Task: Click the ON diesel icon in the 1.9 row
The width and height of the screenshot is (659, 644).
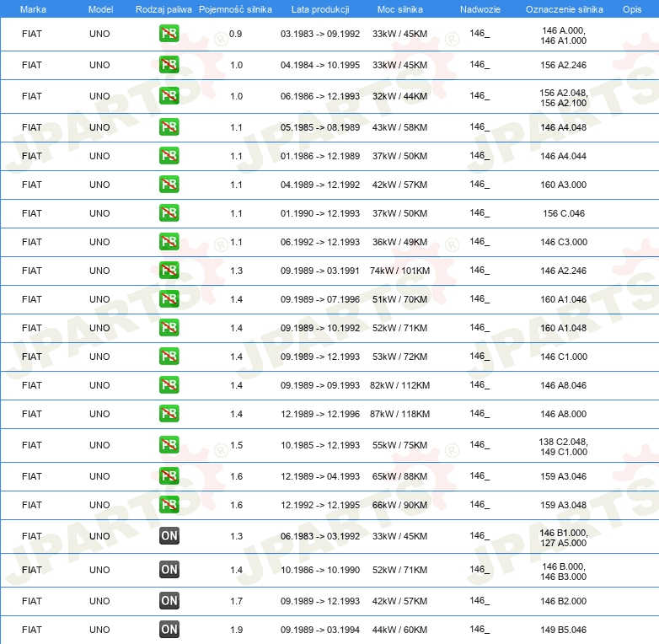Action: 169,629
